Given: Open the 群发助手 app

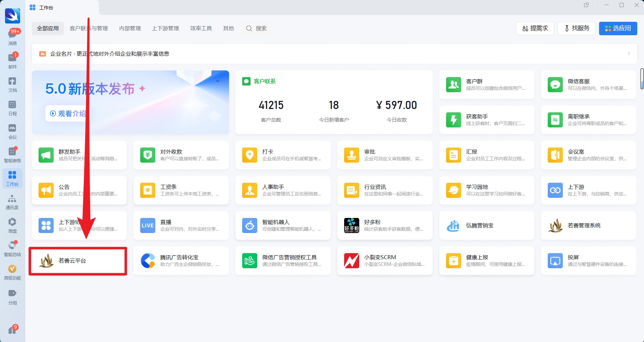Looking at the screenshot, I should (79, 155).
